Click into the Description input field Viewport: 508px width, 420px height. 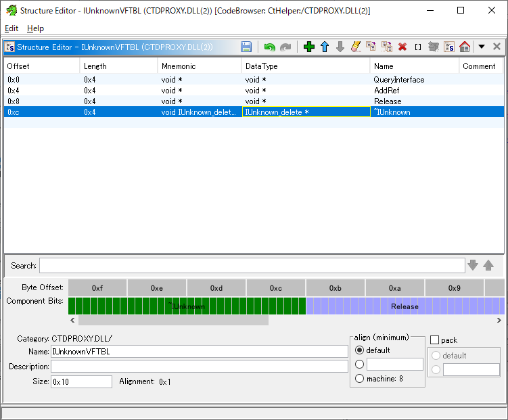200,367
